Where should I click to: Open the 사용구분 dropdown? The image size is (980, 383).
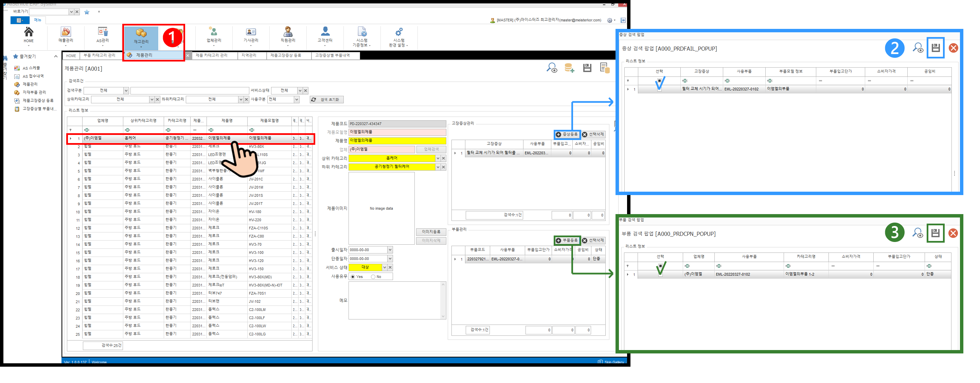pos(296,99)
